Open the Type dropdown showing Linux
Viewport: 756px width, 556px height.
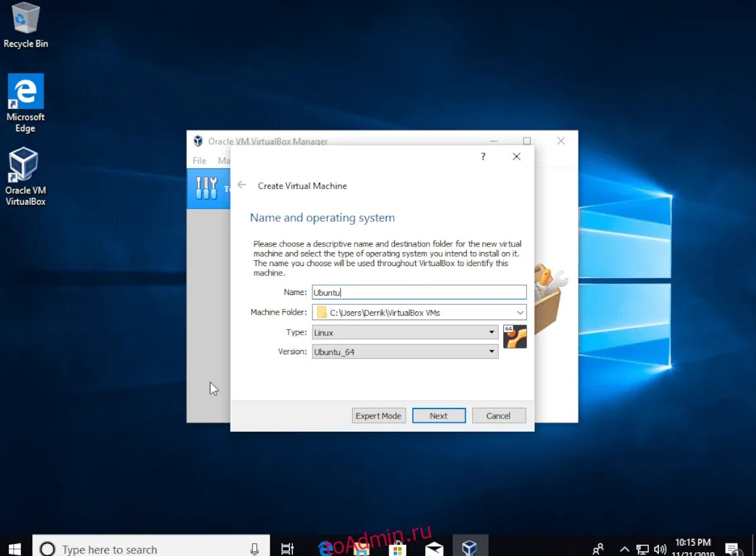click(405, 332)
